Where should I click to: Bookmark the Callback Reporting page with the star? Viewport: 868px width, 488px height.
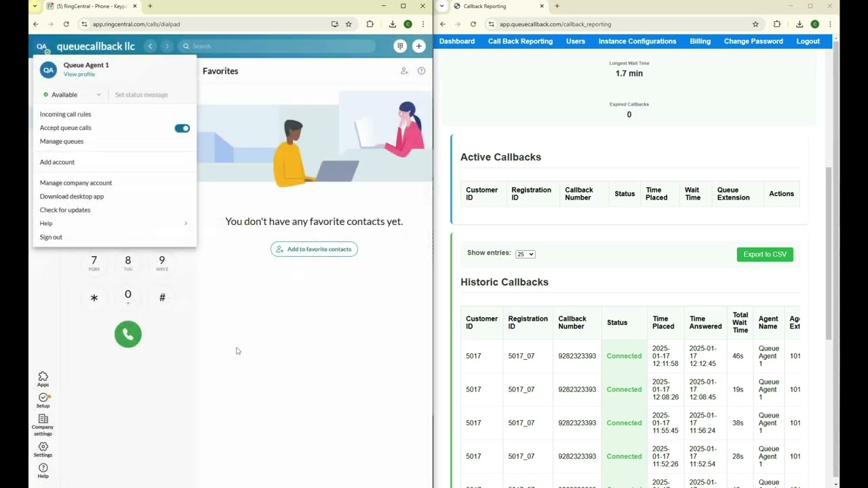point(755,24)
